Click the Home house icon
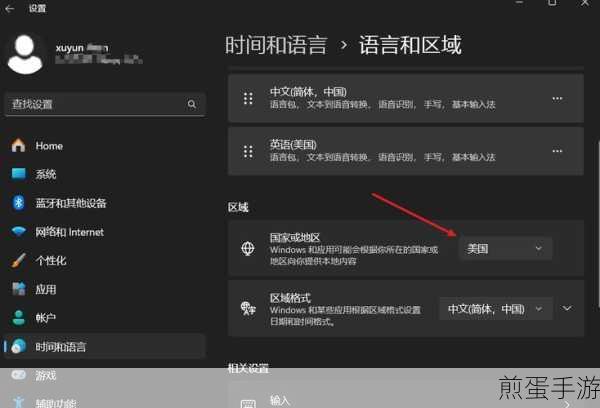 tap(18, 145)
